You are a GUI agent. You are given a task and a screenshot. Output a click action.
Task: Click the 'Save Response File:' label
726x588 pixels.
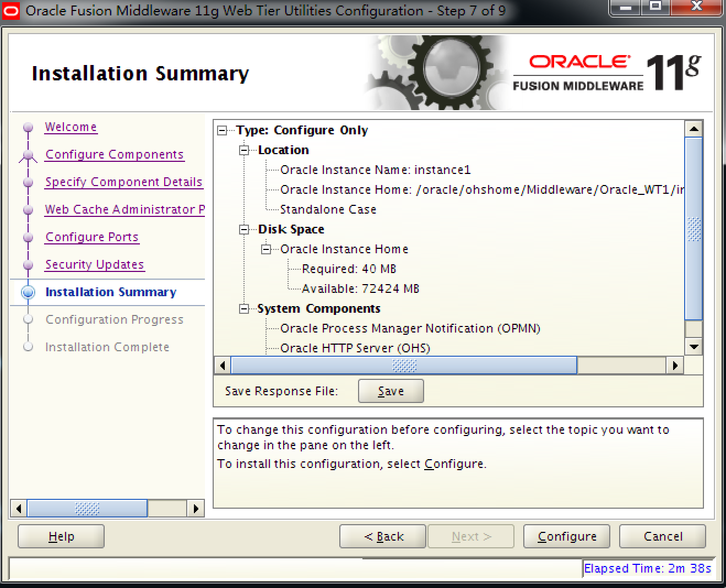click(x=281, y=391)
